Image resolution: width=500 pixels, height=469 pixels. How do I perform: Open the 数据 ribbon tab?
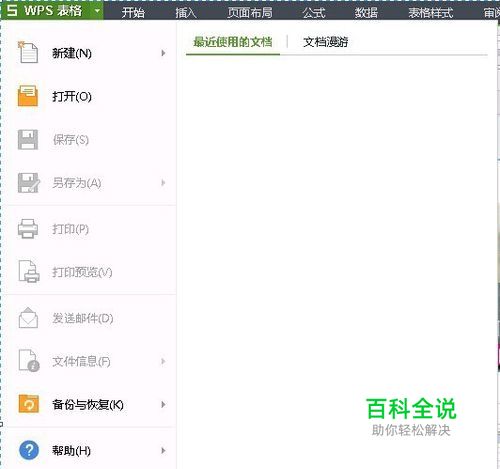tap(366, 12)
